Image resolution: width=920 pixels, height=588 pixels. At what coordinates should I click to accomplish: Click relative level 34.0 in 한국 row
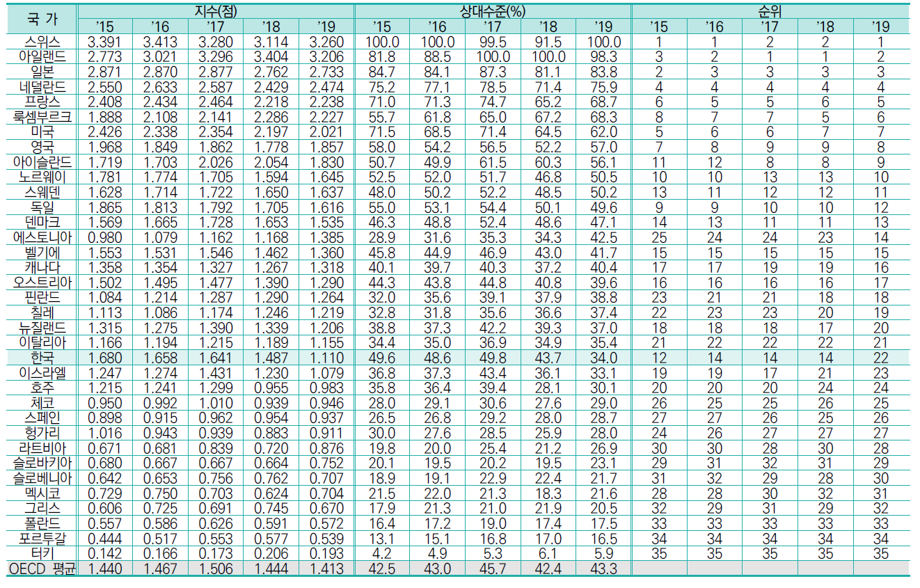pyautogui.click(x=603, y=358)
